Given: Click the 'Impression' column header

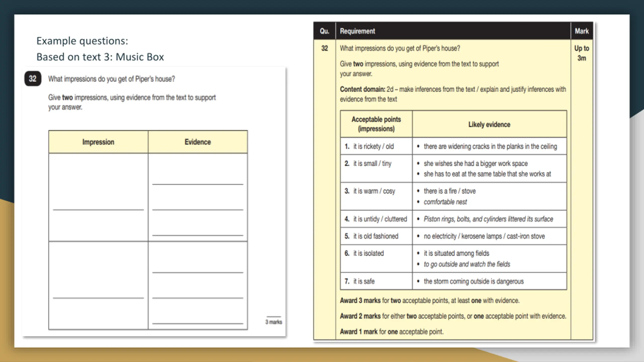Looking at the screenshot, I should coord(98,142).
